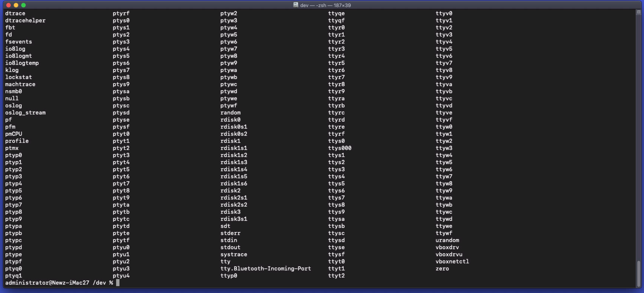Screen dimensions: 644x293
Task: Click the 'rdisk0s2' entry
Action: tap(234, 134)
